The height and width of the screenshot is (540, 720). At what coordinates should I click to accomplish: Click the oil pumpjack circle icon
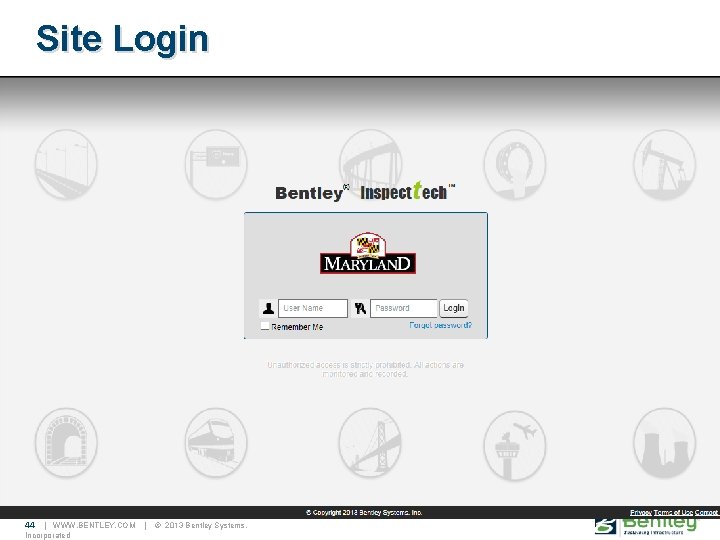(x=664, y=164)
